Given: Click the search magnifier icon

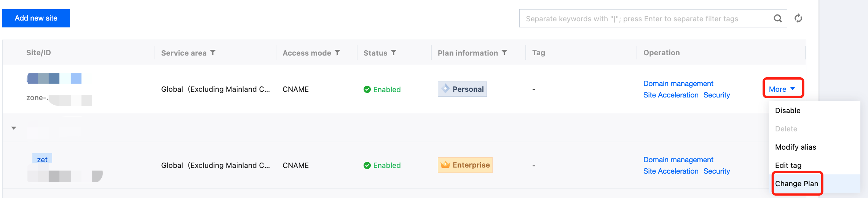Looking at the screenshot, I should pos(778,18).
